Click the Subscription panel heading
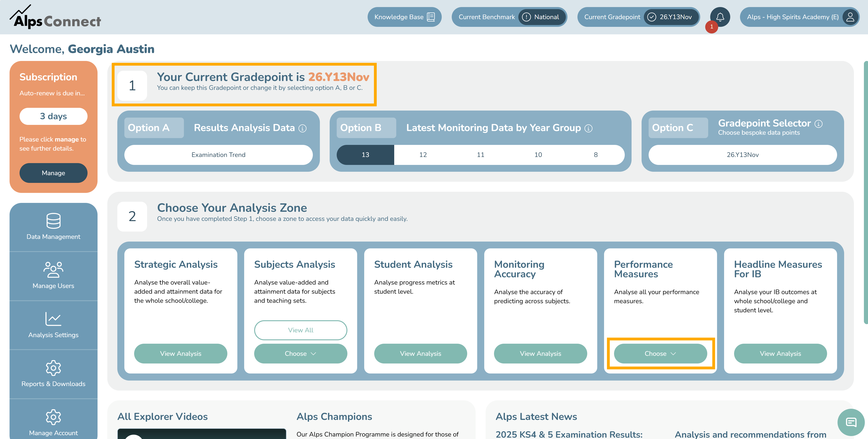The width and height of the screenshot is (868, 439). (48, 77)
